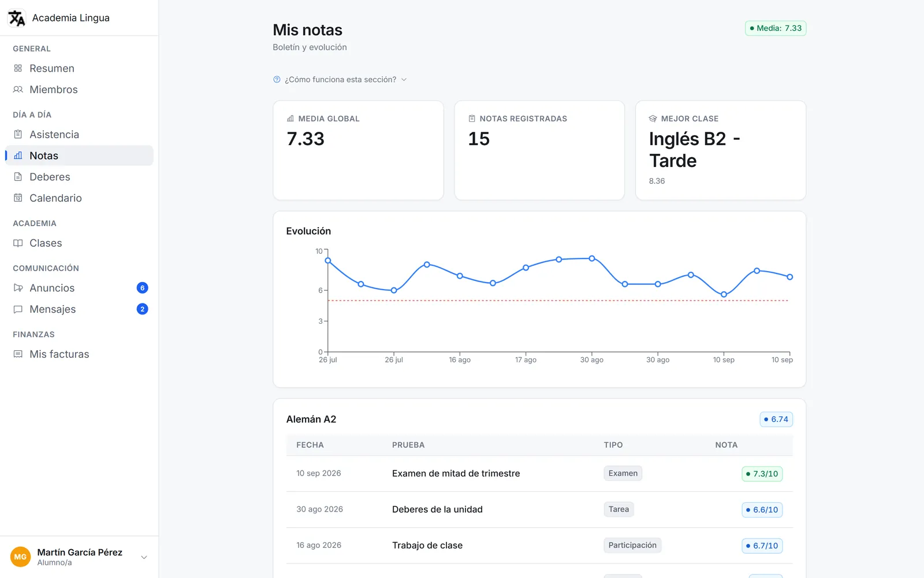Click the Mensajes badge showing 2
Screen dimensions: 924x578
point(142,309)
